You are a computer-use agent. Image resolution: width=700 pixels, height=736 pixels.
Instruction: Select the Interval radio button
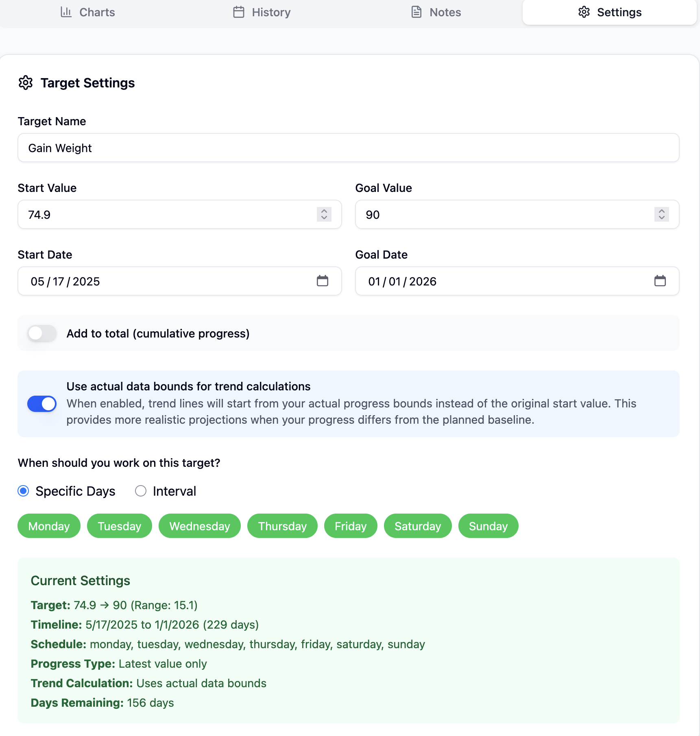click(140, 491)
